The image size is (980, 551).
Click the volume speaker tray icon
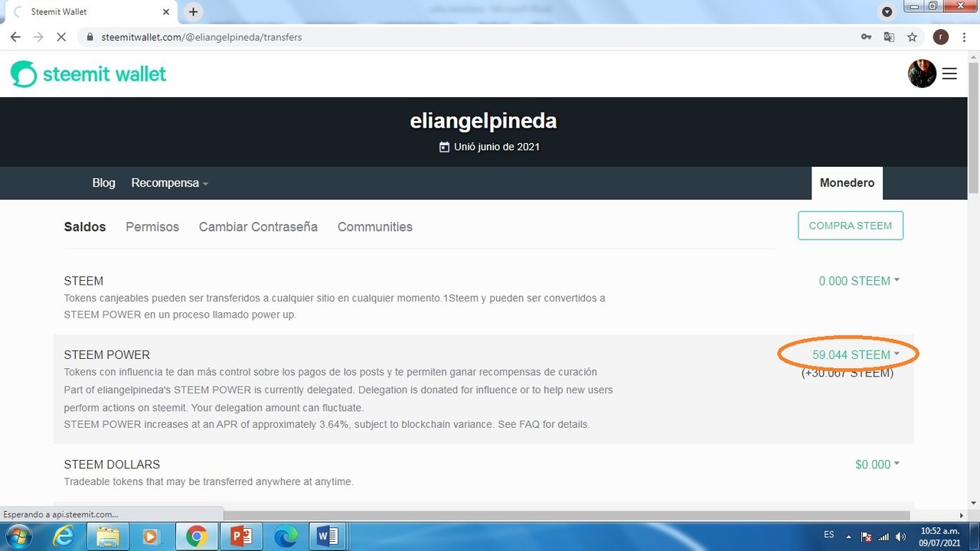click(901, 536)
